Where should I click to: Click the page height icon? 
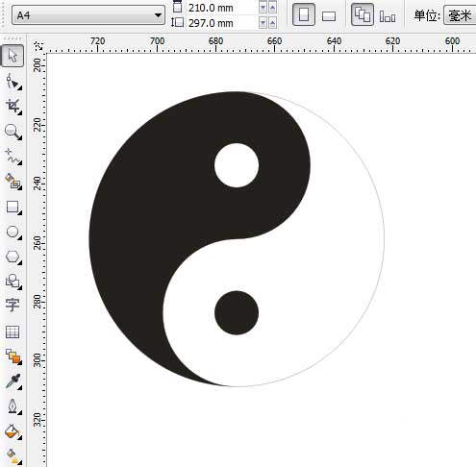point(177,22)
